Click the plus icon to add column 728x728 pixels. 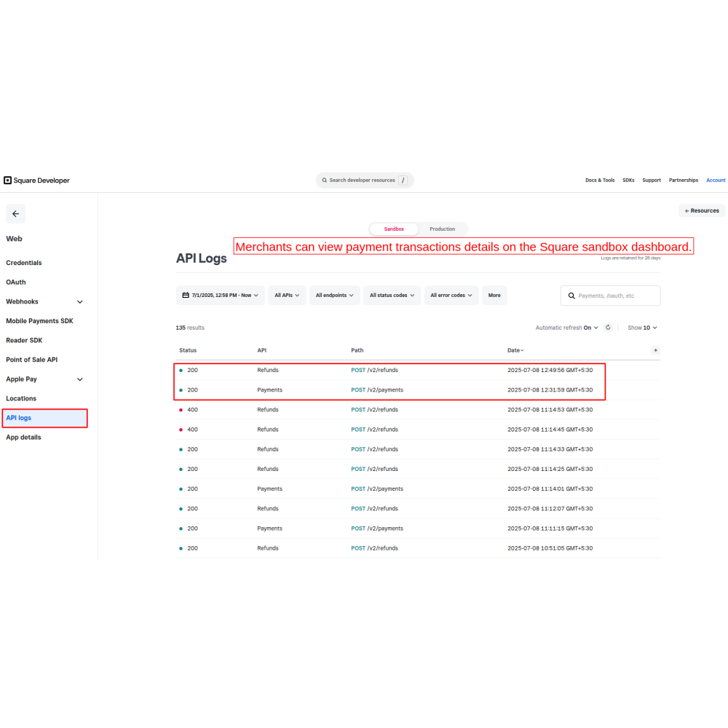point(655,350)
